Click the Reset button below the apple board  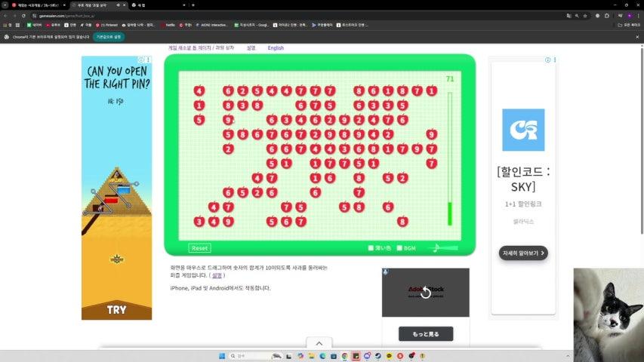tap(199, 248)
